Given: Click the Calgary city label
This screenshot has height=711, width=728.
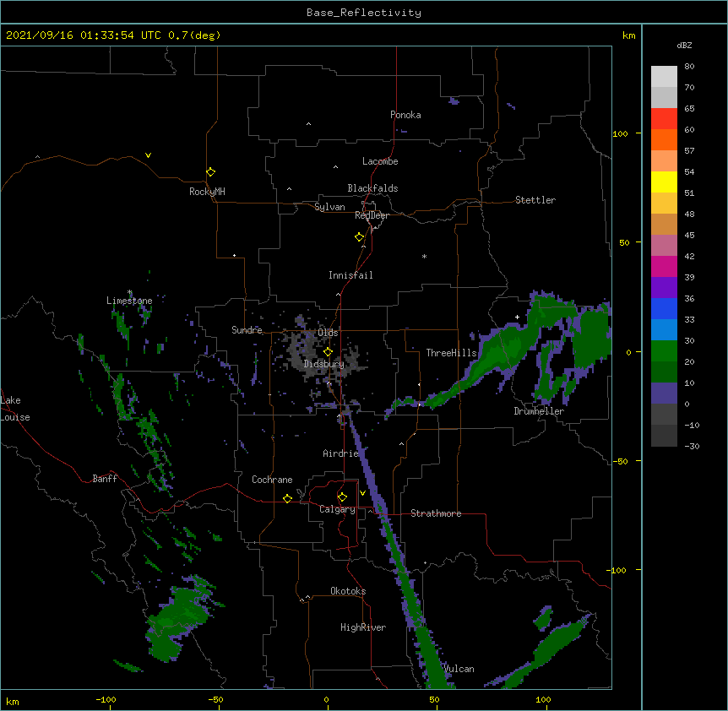Looking at the screenshot, I should coord(337,509).
